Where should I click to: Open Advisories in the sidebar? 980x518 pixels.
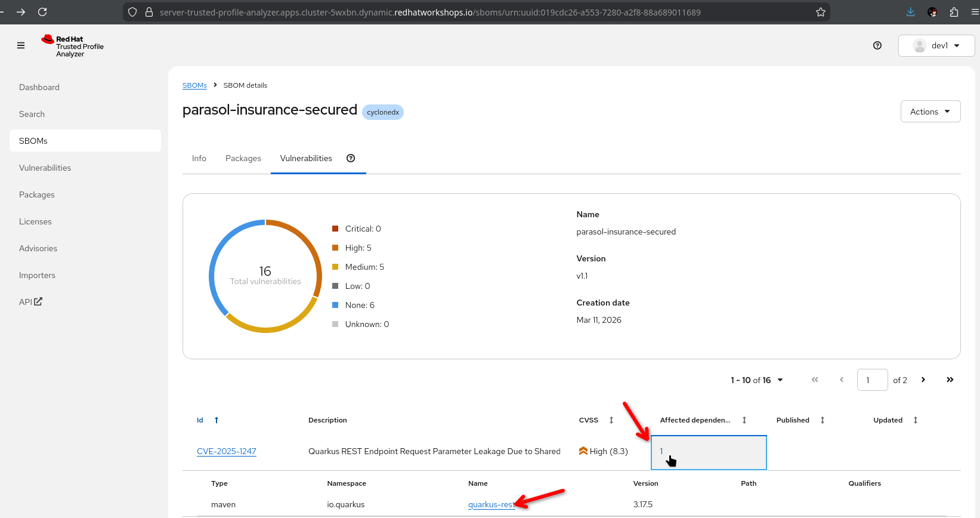(x=85, y=248)
